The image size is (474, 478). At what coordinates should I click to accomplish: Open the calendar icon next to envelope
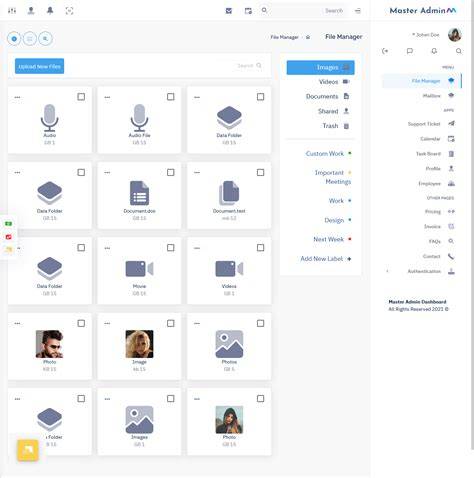248,11
